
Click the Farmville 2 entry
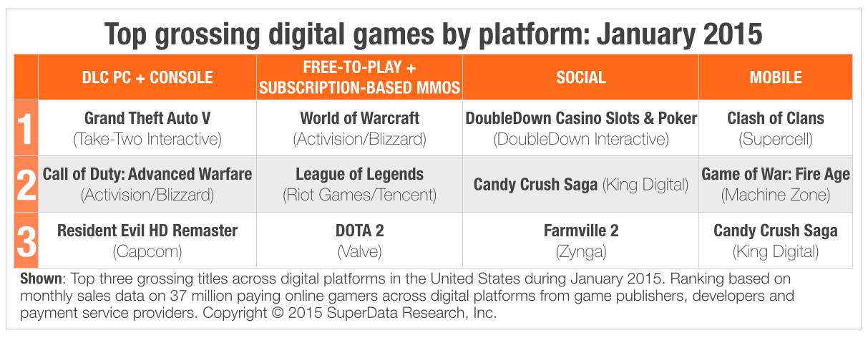tap(580, 231)
